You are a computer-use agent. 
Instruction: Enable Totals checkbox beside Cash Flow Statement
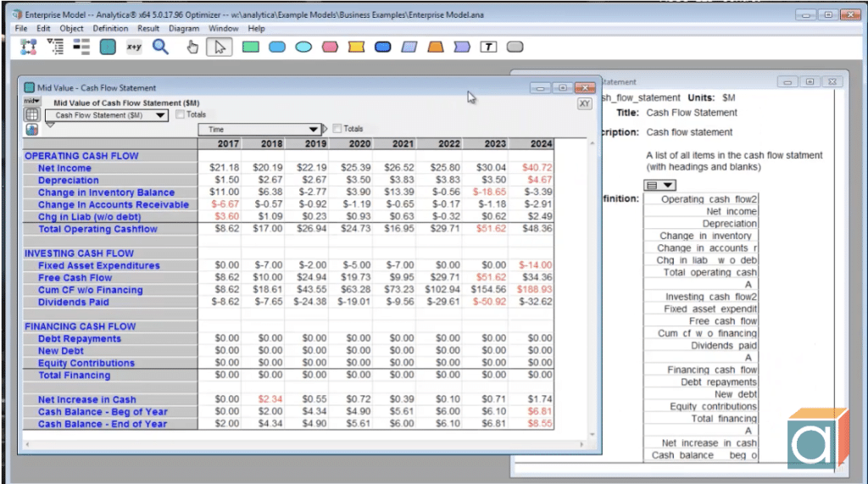click(180, 114)
